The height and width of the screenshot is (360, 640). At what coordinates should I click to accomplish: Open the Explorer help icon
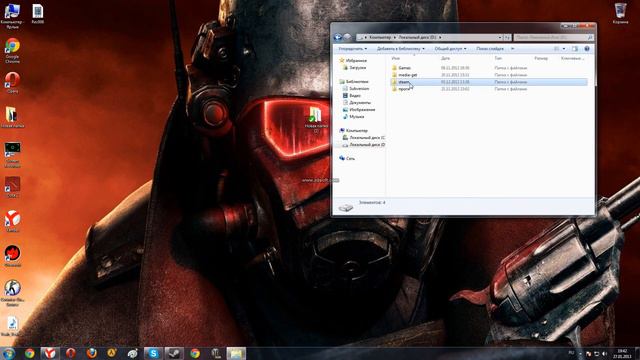coord(587,49)
